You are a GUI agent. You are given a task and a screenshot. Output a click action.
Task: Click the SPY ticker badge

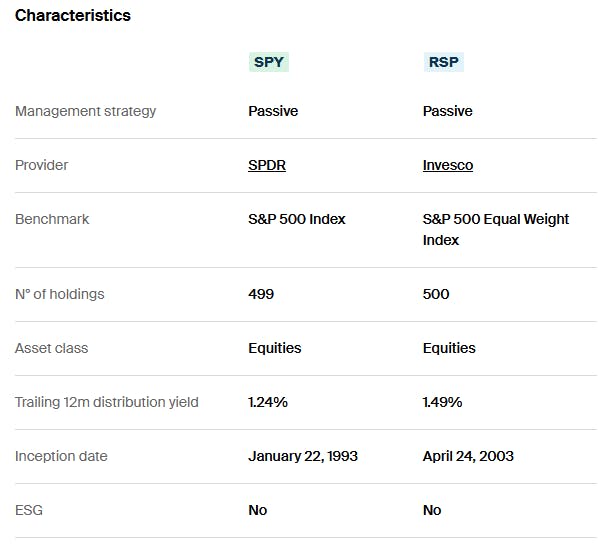pyautogui.click(x=269, y=62)
